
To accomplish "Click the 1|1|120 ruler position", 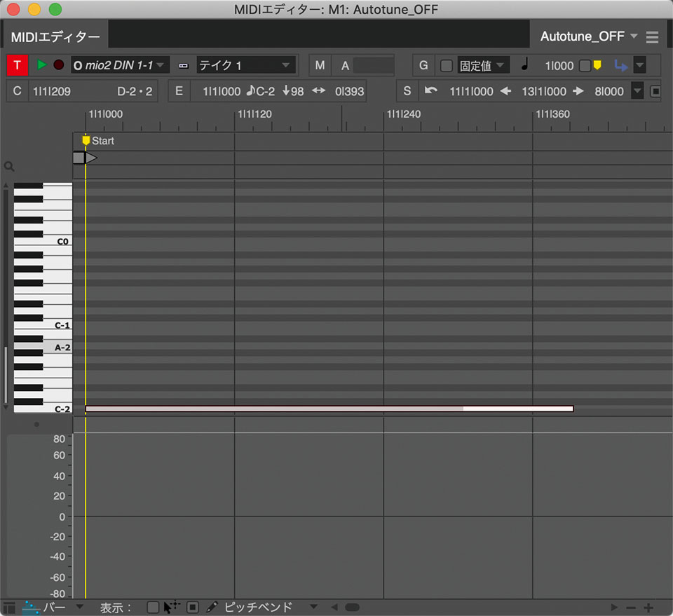I will tap(255, 114).
